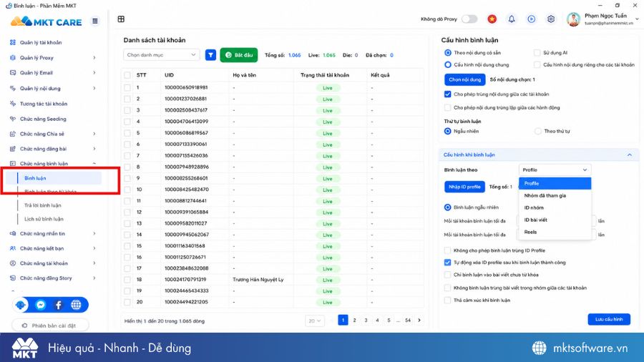Click the Quản lý nội dung sidebar icon
This screenshot has width=644, height=362.
click(13, 88)
